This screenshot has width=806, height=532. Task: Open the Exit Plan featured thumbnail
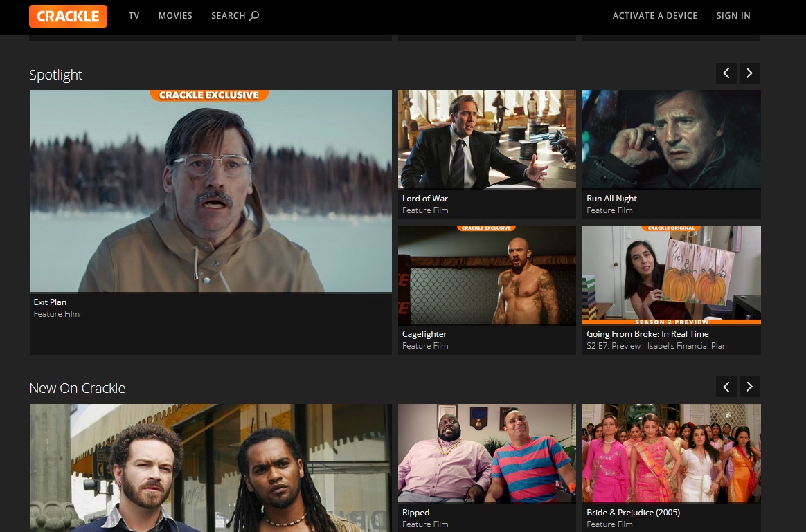(211, 191)
